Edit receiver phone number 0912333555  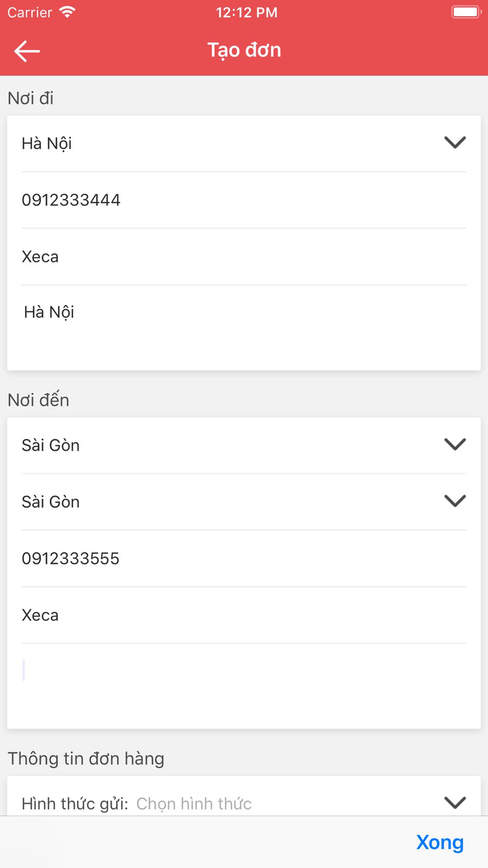[244, 558]
